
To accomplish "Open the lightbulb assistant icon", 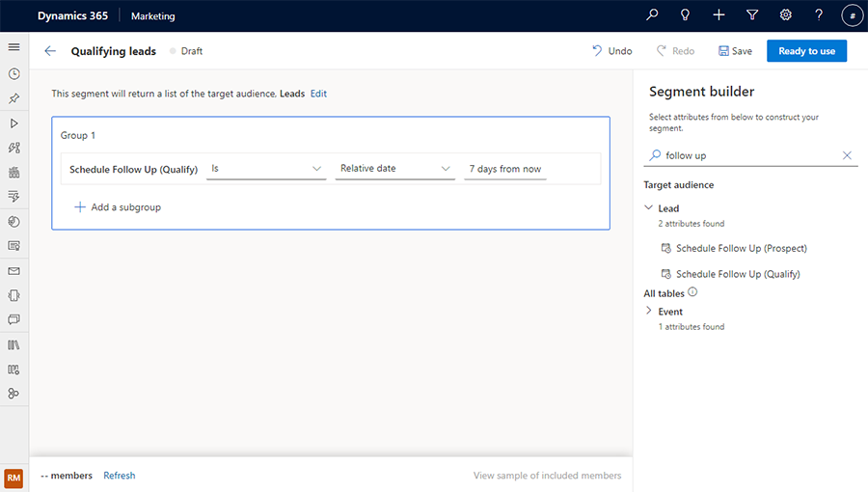I will 686,15.
